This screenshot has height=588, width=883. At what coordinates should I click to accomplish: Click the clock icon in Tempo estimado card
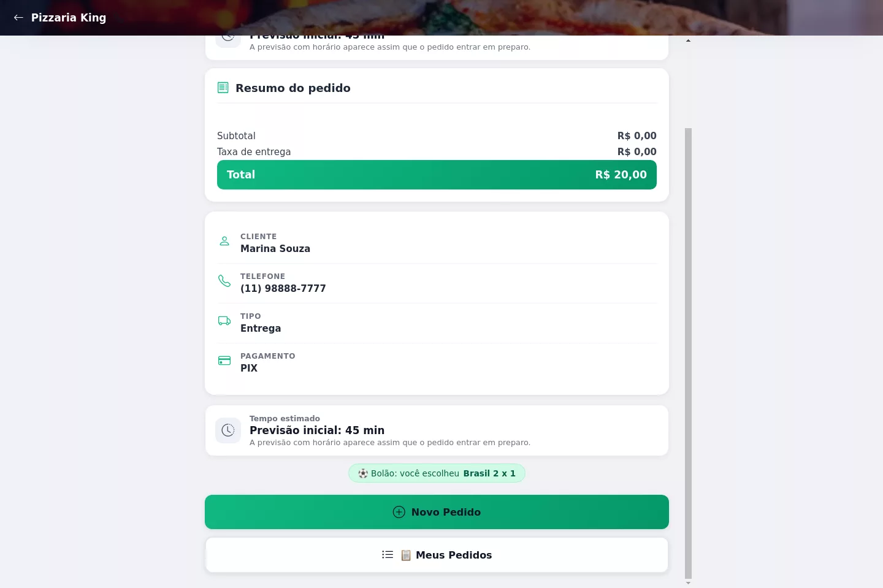pos(228,430)
